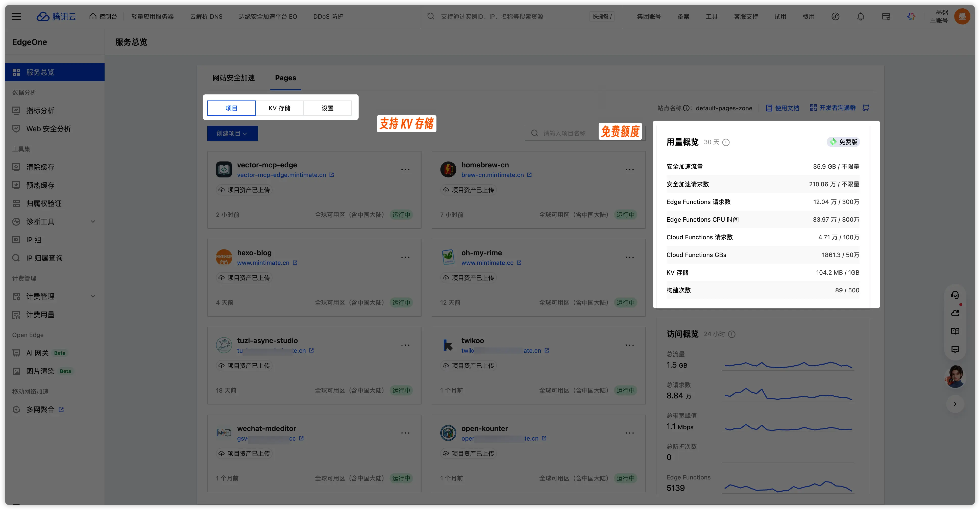Click the Tencent Cloud logo
This screenshot has width=980, height=510.
56,16
